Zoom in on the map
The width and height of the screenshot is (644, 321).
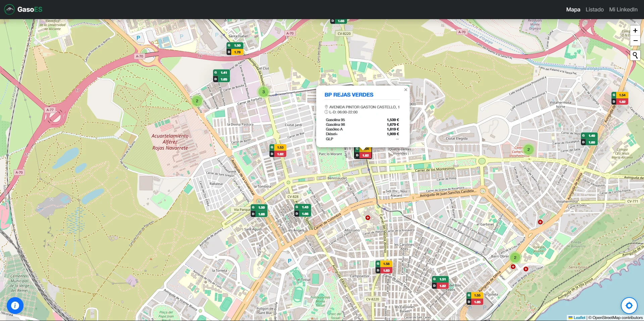[x=635, y=31]
